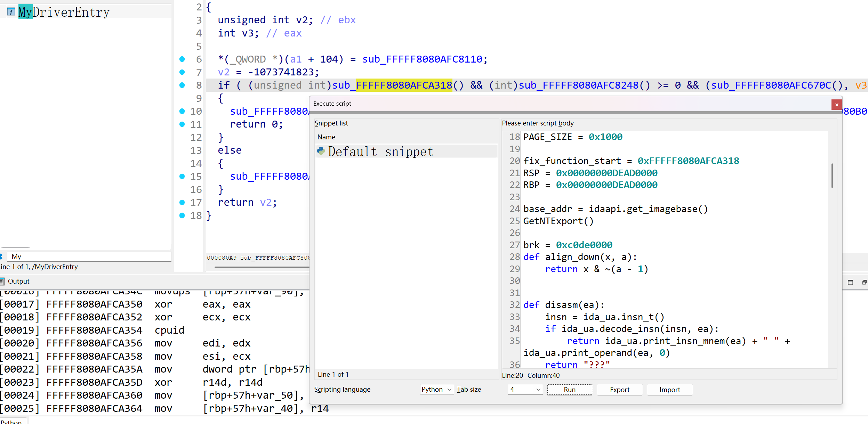Close the Execute script dialog
The image size is (868, 424).
[x=836, y=105]
